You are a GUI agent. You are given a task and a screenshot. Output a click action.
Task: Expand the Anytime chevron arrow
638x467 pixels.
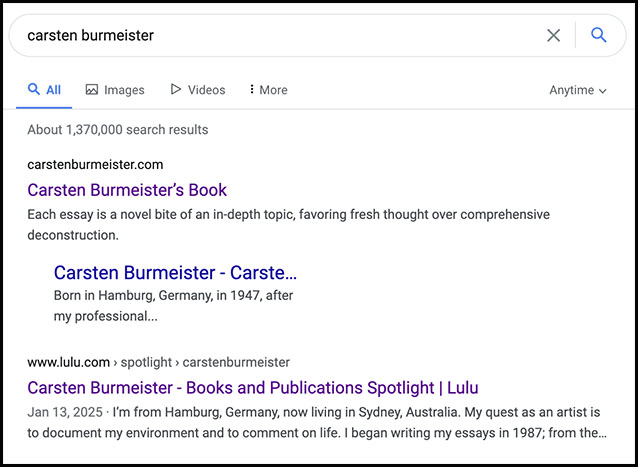click(x=603, y=91)
